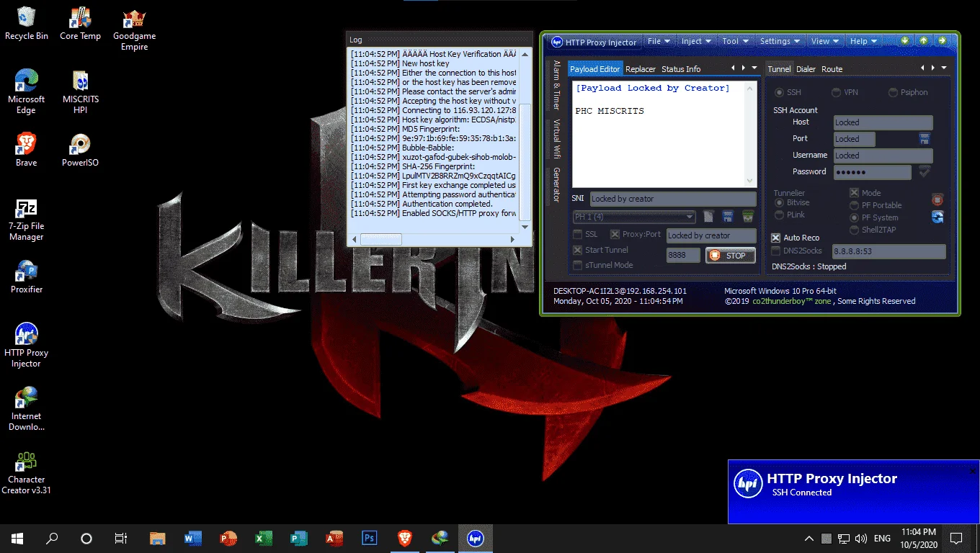This screenshot has width=980, height=553.
Task: Open the View dropdown menu
Action: (825, 42)
